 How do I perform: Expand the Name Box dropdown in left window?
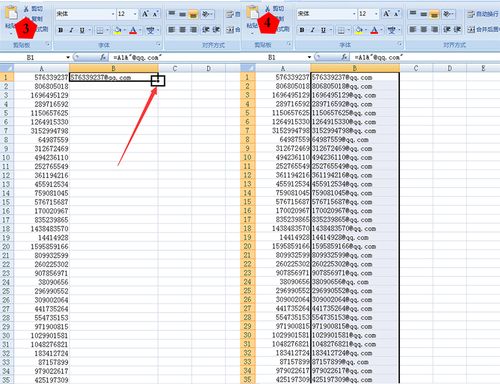[68, 57]
